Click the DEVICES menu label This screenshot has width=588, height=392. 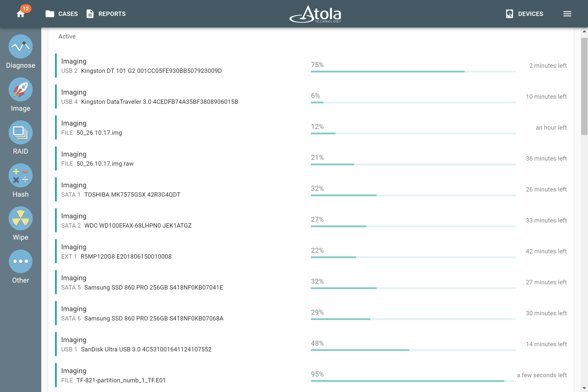[530, 14]
